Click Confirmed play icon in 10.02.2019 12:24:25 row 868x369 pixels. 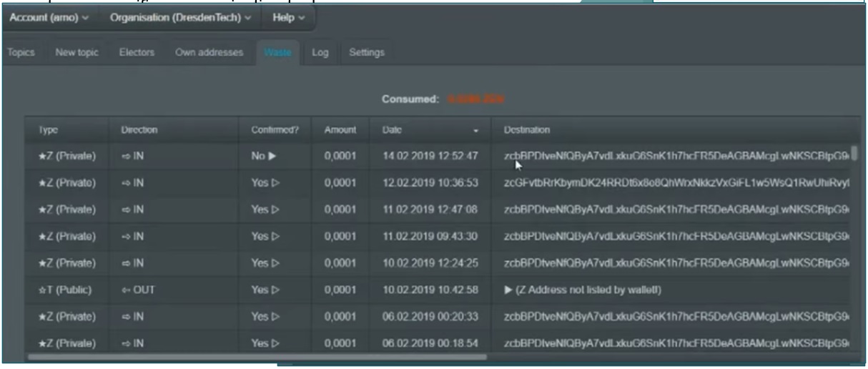point(275,263)
